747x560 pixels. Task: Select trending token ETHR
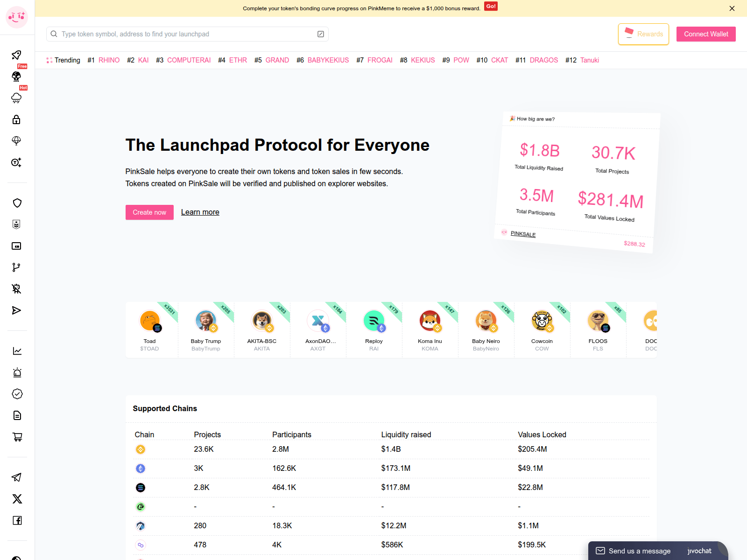(x=238, y=60)
